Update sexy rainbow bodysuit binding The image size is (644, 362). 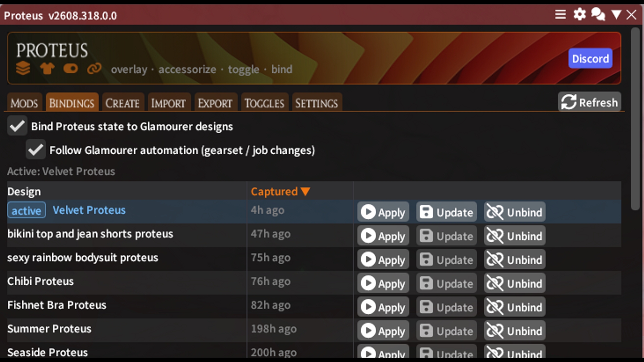(446, 259)
